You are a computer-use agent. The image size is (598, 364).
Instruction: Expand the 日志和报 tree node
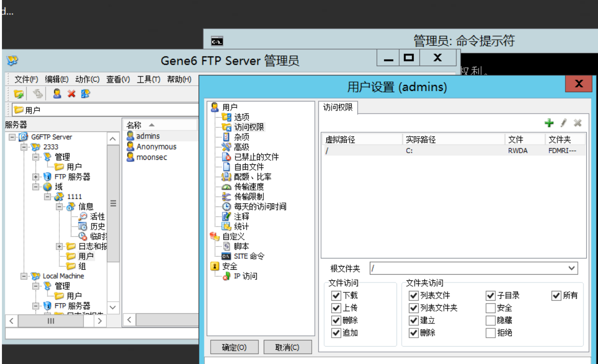[x=59, y=246]
